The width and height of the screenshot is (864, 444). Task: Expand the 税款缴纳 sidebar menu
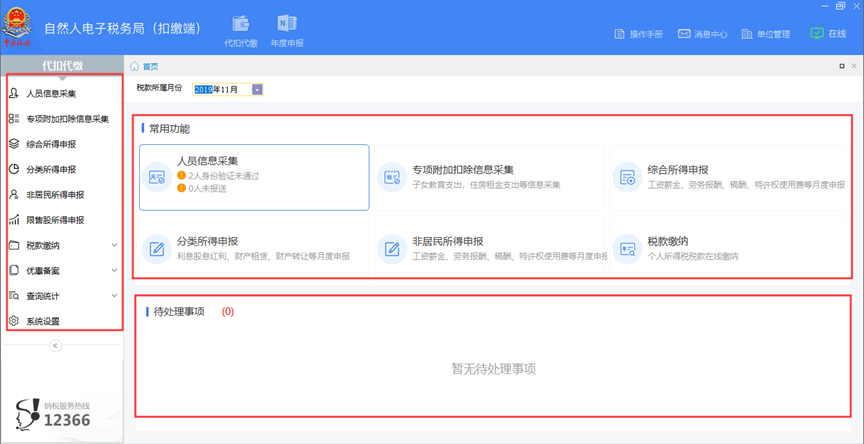tap(62, 245)
